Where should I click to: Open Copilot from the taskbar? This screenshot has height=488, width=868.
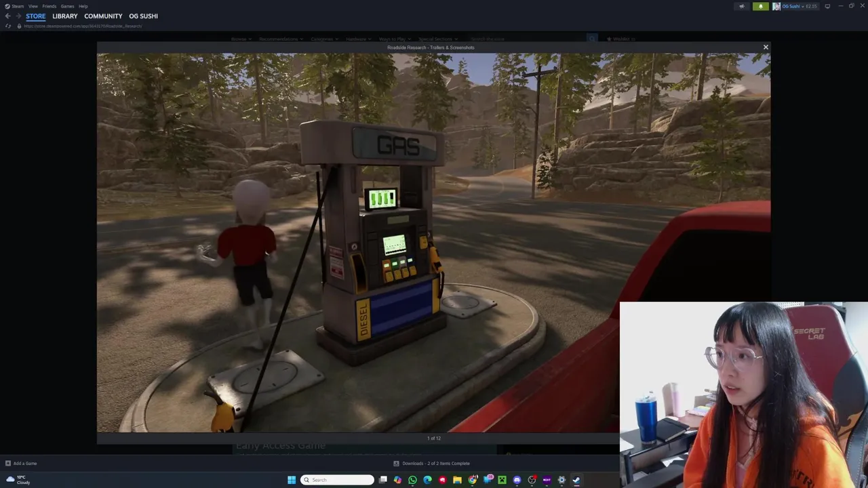397,480
